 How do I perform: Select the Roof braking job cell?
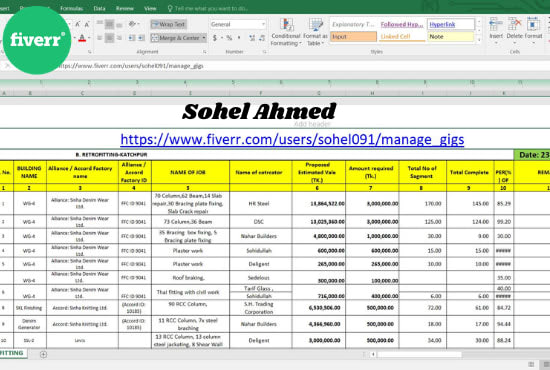tap(190, 278)
